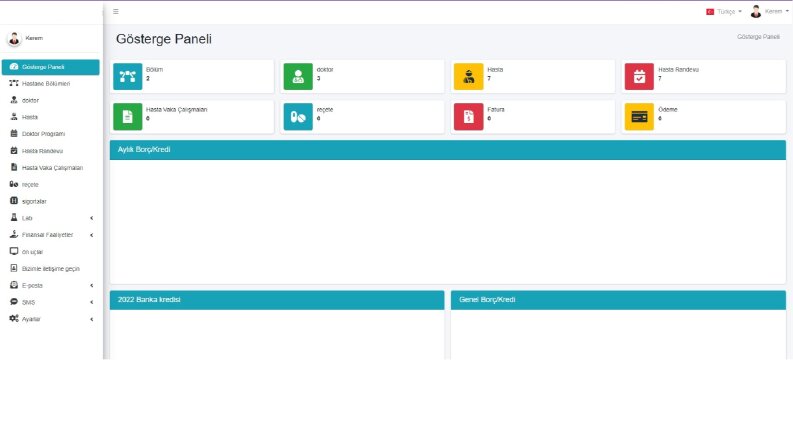This screenshot has height=446, width=793.
Task: Click the Gösterge Paneli sidebar dashboard icon
Action: pyautogui.click(x=14, y=67)
